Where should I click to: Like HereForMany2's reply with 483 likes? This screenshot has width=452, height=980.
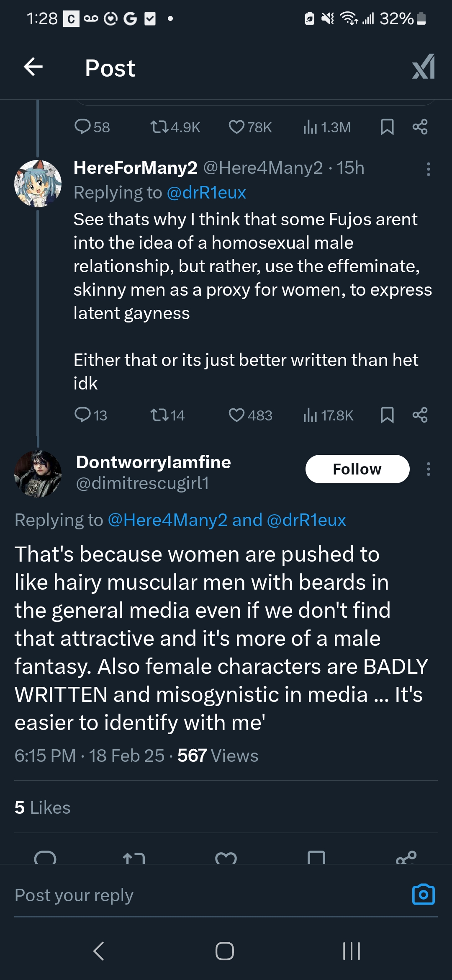[x=236, y=415]
